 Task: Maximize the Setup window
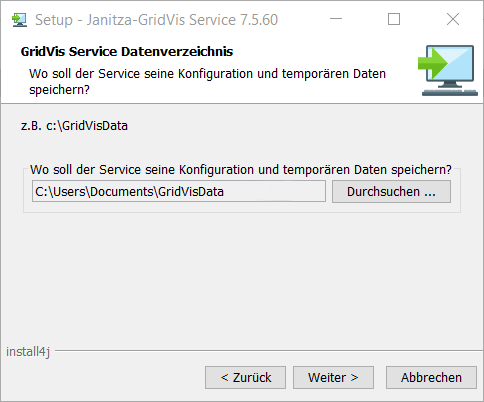point(394,19)
